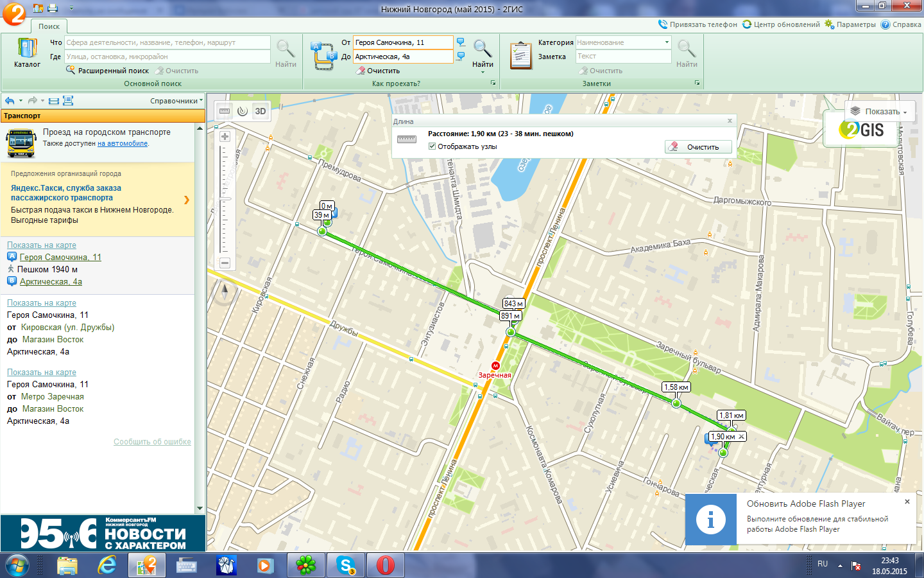
Task: Toggle 3D map view
Action: 260,111
